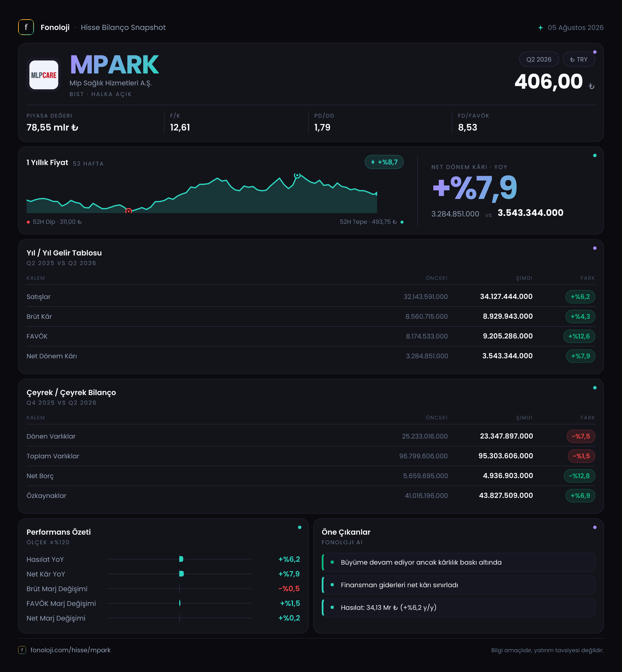Click the MPARK ticker title
The image size is (622, 672).
coord(115,65)
